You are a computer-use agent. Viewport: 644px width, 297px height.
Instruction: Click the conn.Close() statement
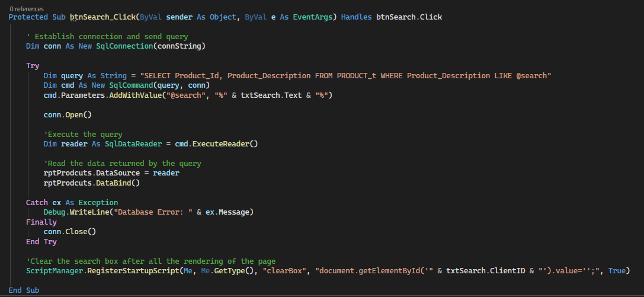70,232
